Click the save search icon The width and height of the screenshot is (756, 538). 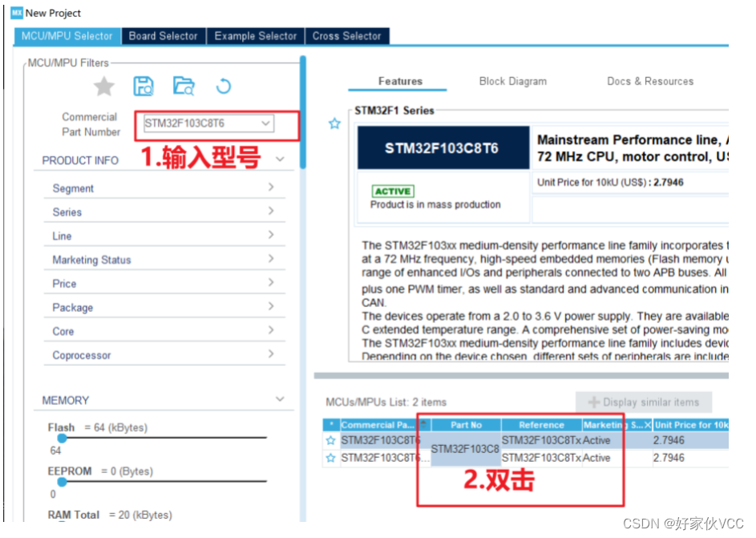coord(144,87)
